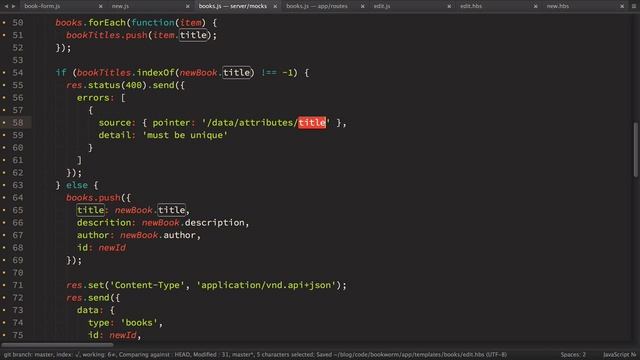640x360 pixels.
Task: Click 'books' string on line 74
Action: [139, 322]
